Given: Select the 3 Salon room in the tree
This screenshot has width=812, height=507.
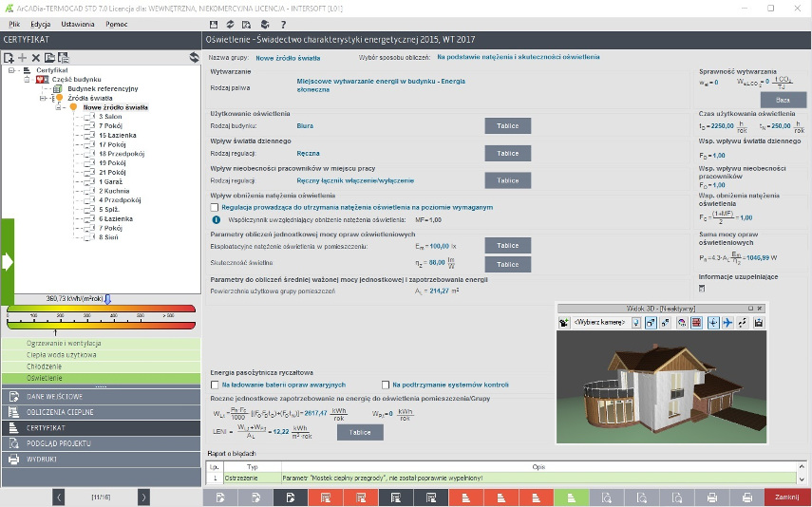Looking at the screenshot, I should 110,117.
